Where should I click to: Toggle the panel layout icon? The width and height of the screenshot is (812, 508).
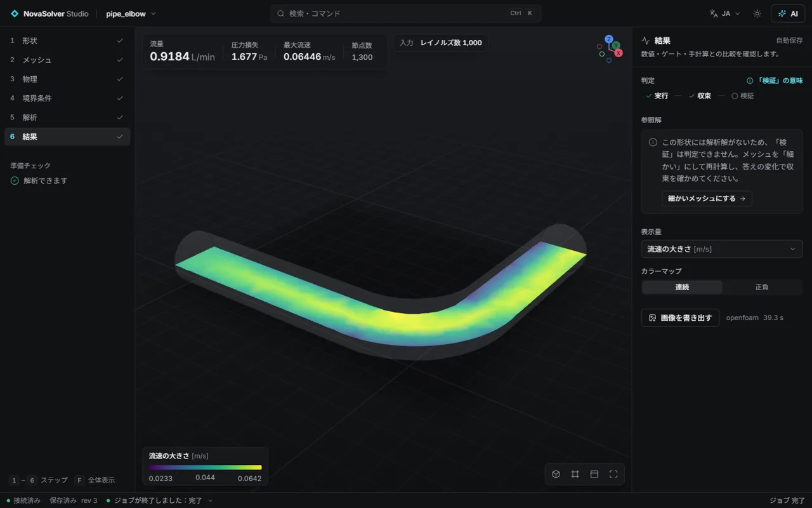[594, 474]
